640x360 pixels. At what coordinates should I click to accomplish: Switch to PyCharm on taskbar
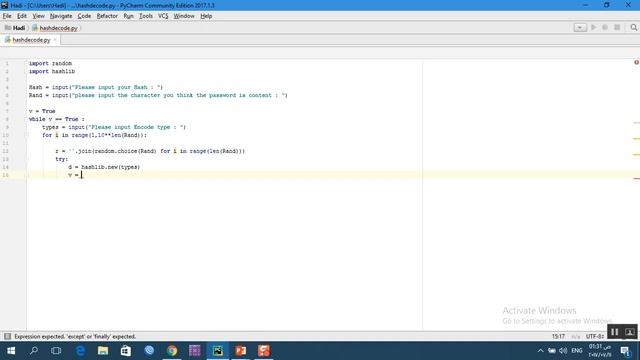218,351
